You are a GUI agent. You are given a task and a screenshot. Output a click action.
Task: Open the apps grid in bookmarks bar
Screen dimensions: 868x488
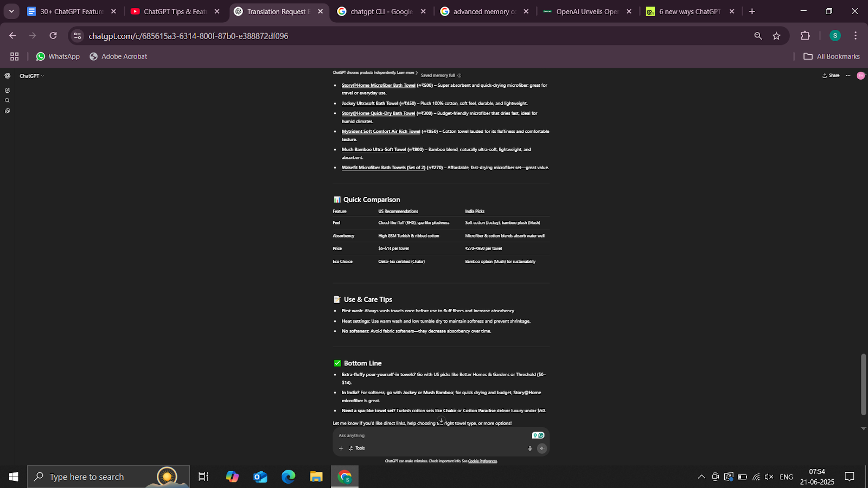click(x=15, y=56)
